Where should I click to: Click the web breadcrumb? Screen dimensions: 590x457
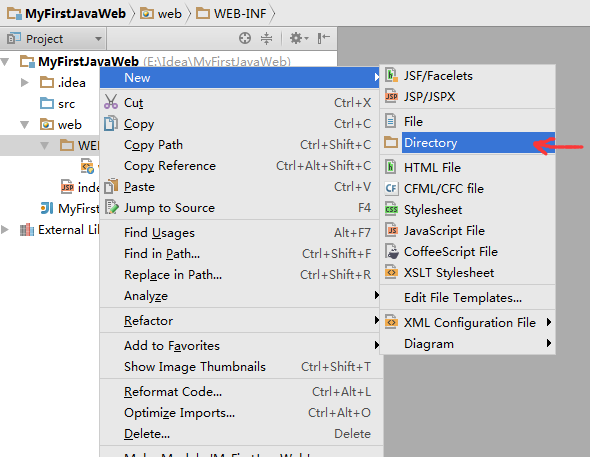point(161,14)
